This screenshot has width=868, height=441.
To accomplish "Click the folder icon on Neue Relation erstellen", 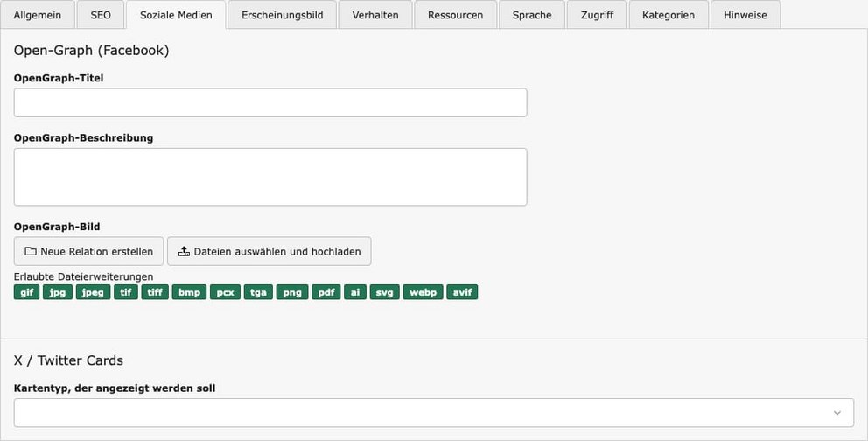I will coord(31,252).
